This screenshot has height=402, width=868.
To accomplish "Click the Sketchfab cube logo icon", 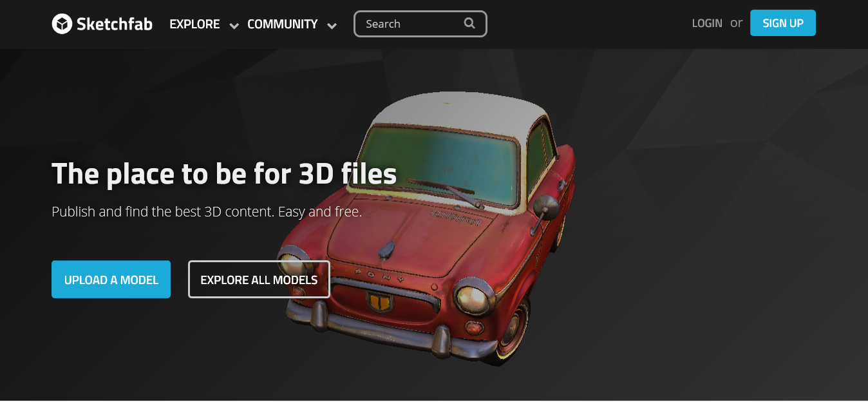I will [62, 24].
